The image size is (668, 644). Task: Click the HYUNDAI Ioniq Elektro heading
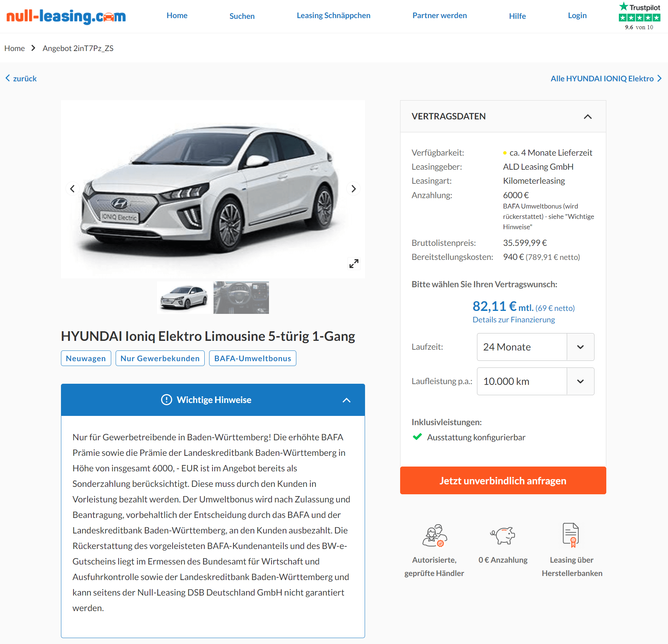tap(208, 336)
